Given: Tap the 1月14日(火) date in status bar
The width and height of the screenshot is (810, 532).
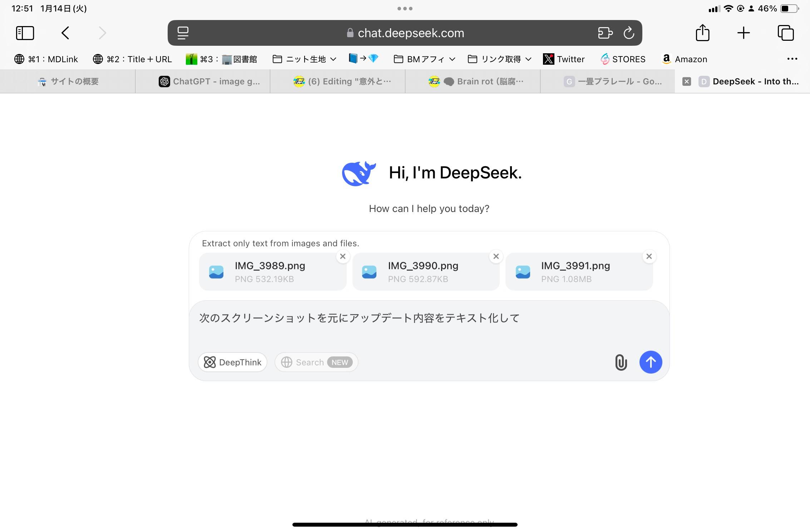Looking at the screenshot, I should click(64, 9).
